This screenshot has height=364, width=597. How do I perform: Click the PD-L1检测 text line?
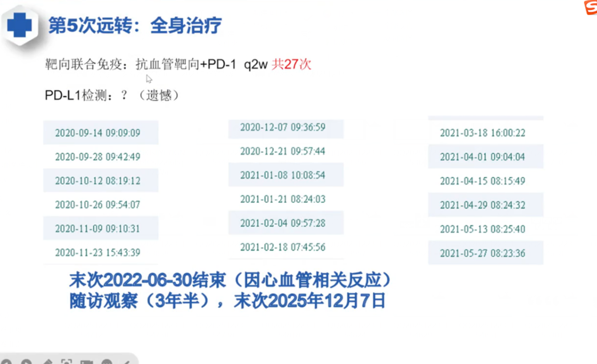[x=112, y=96]
